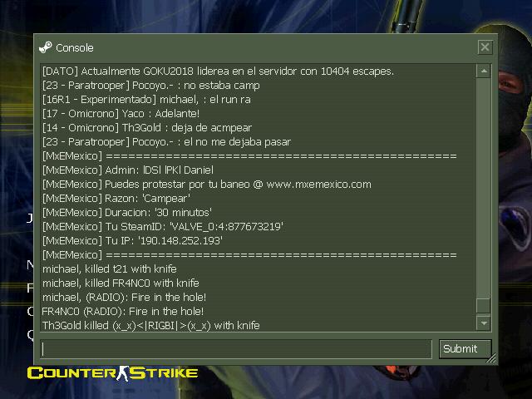Submit the console command
The width and height of the screenshot is (532, 399).
point(465,349)
